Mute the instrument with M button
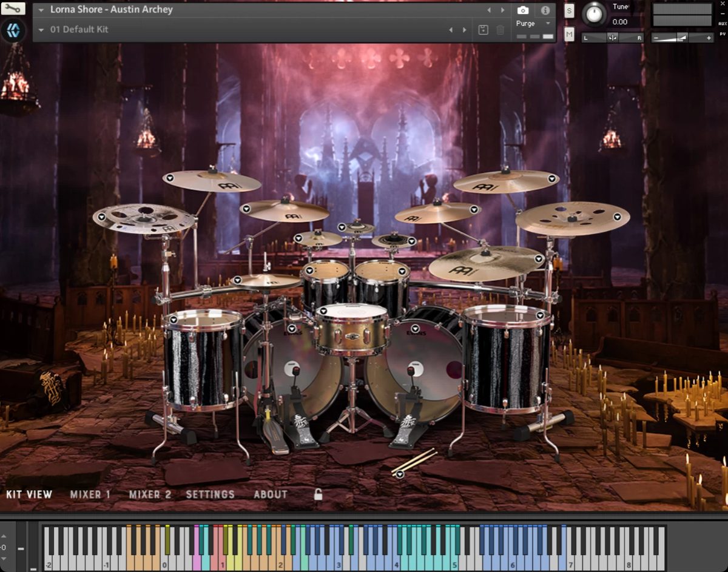Image resolution: width=728 pixels, height=572 pixels. tap(569, 35)
